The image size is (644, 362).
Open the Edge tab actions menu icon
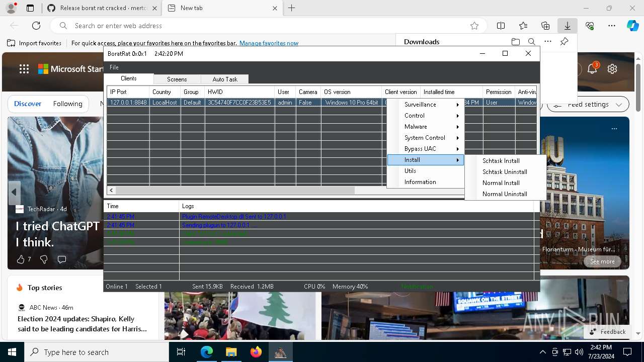pos(30,8)
